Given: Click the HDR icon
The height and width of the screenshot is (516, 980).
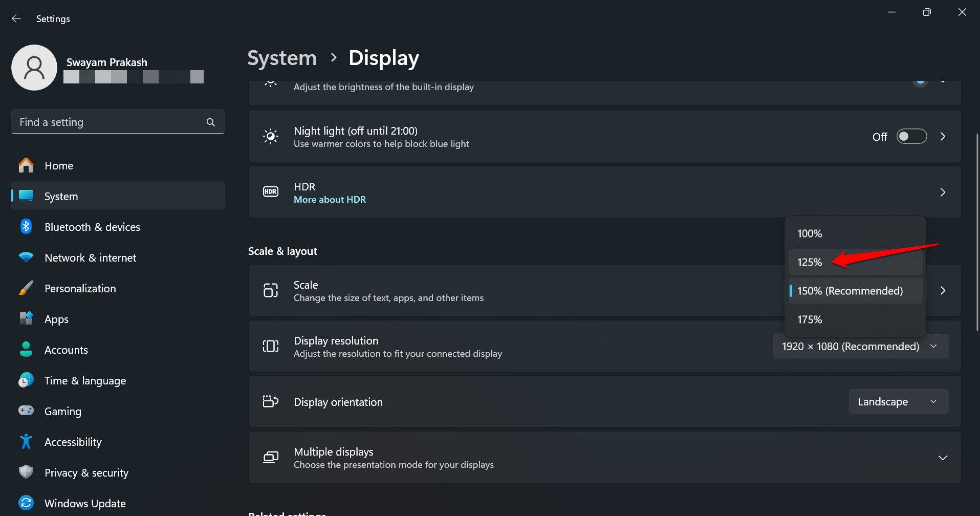Looking at the screenshot, I should [270, 191].
